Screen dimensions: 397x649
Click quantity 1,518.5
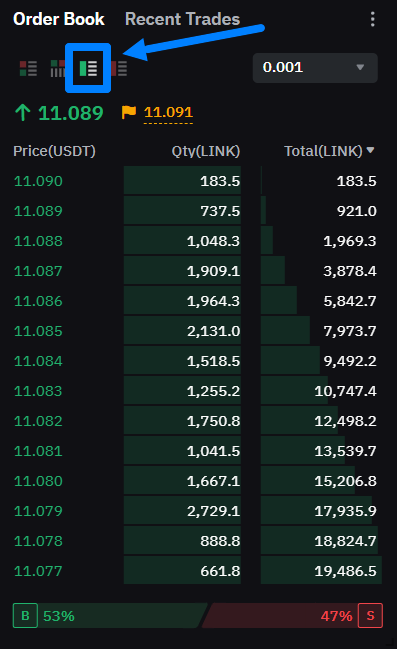click(x=213, y=361)
